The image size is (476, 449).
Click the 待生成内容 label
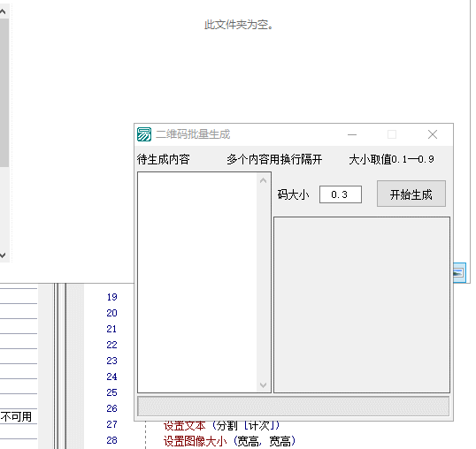coord(164,159)
